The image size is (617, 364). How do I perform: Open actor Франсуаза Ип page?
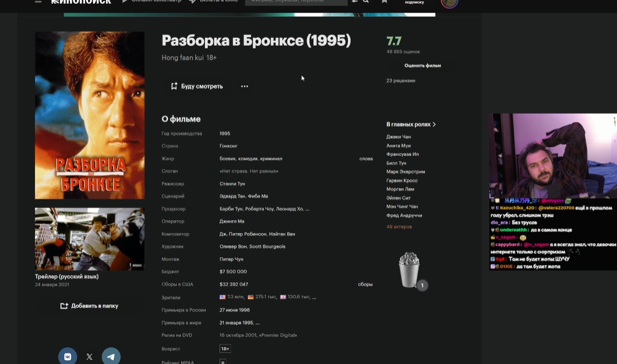403,154
